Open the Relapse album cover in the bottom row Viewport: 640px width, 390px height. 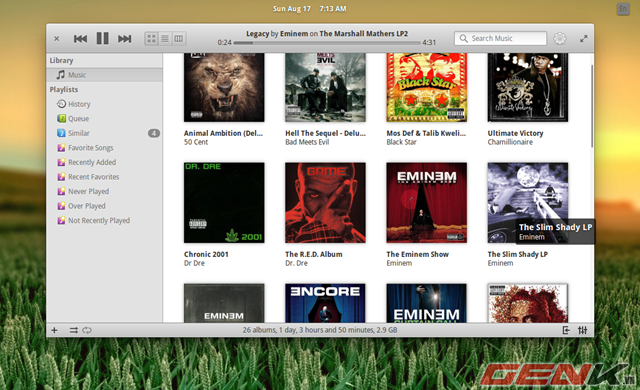coord(528,303)
